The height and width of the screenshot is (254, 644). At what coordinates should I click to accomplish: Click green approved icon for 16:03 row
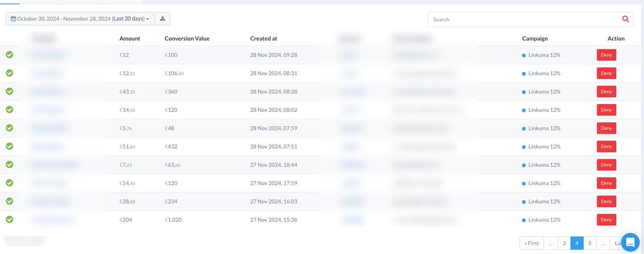10,201
